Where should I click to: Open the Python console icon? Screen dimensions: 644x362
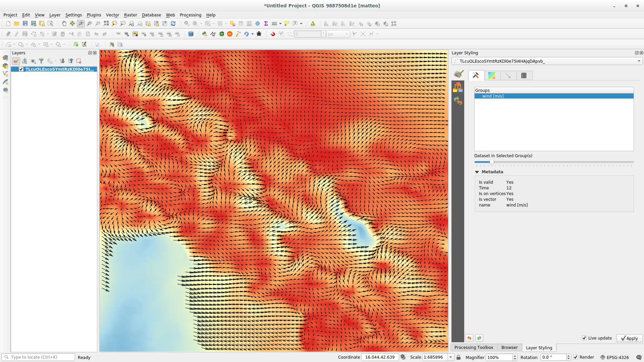[205, 34]
